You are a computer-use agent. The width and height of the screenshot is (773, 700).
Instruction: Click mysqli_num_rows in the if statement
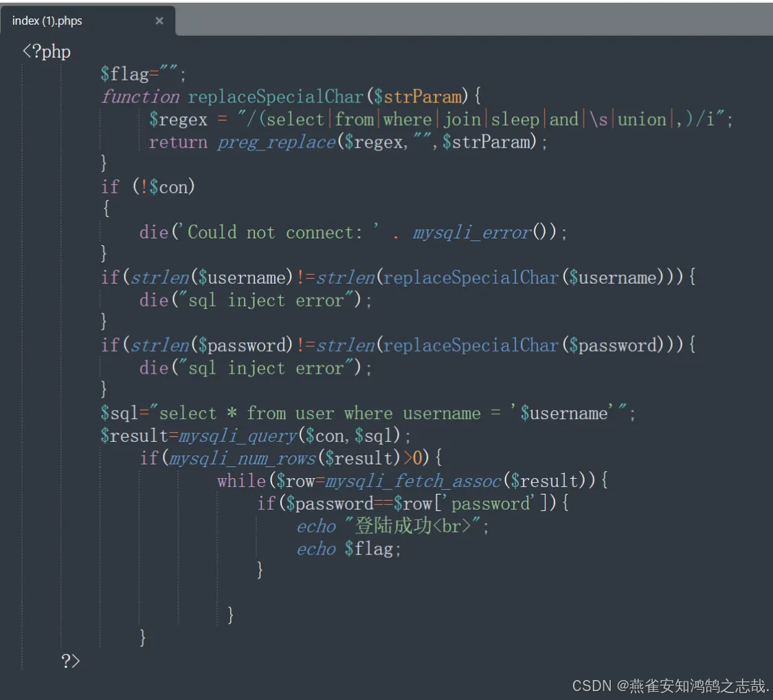coord(242,458)
